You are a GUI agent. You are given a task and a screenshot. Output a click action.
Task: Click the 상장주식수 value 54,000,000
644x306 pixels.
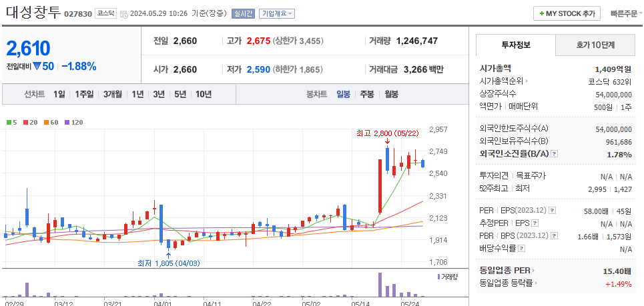613,95
